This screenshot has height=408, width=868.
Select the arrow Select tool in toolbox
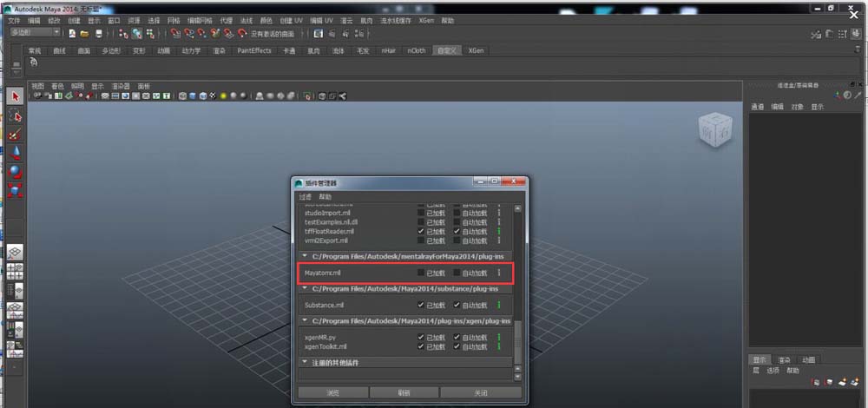15,97
